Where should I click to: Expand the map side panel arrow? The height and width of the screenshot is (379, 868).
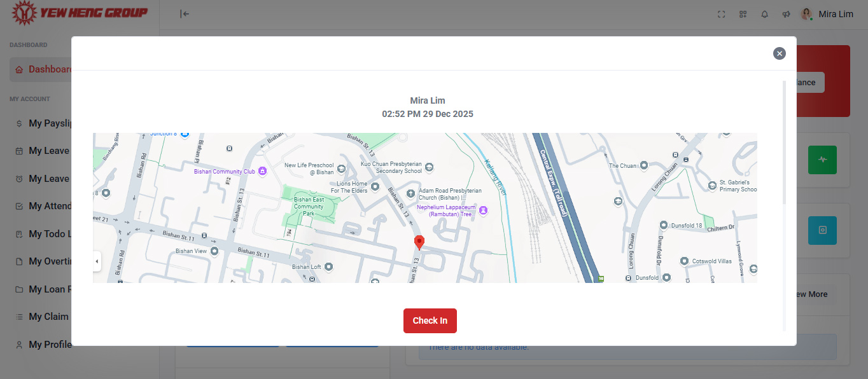pos(97,261)
